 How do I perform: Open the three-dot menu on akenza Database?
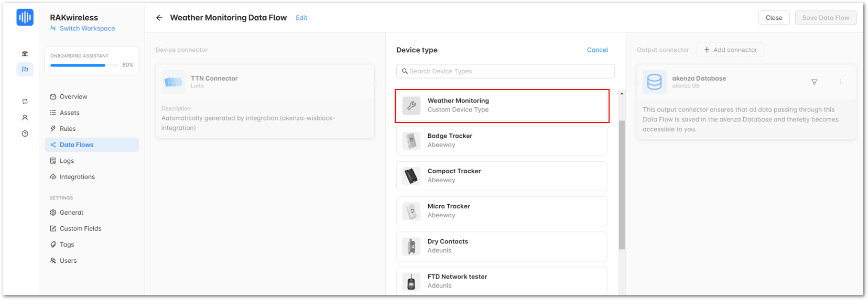[x=840, y=82]
